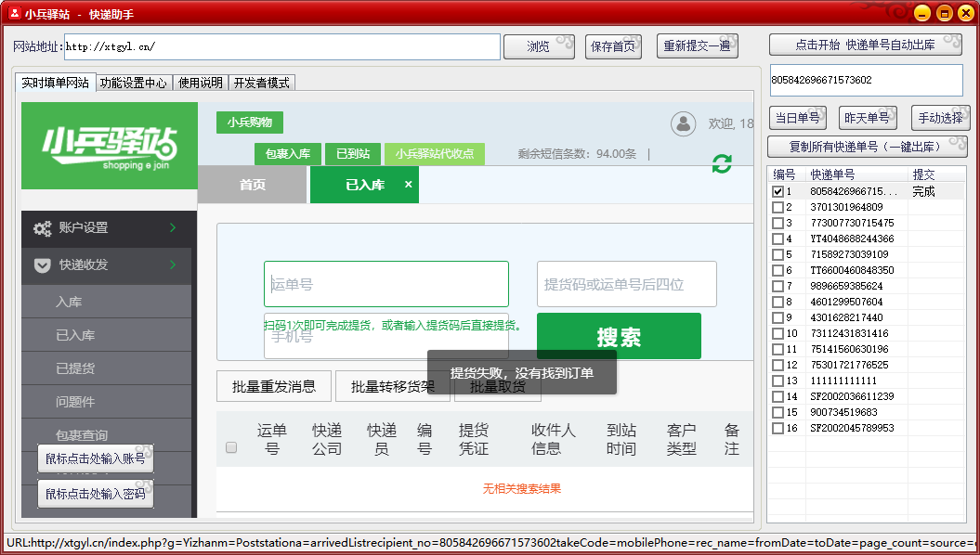This screenshot has height=555, width=980.
Task: Click the gear icon beside 账户设置
Action: click(42, 228)
